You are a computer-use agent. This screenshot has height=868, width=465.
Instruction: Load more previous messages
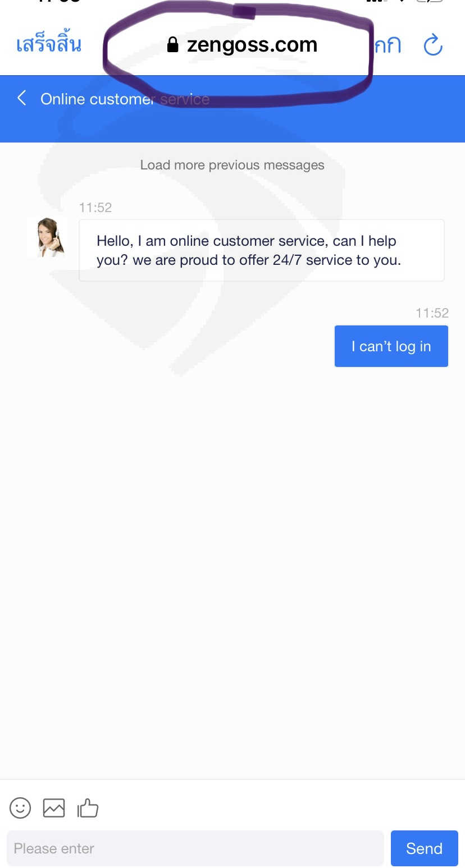pos(233,165)
